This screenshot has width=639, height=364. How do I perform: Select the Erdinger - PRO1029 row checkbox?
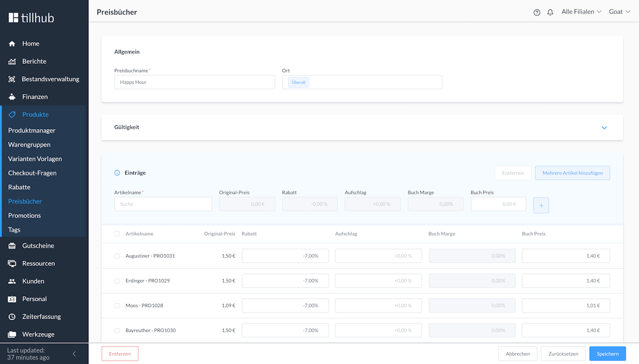(117, 281)
